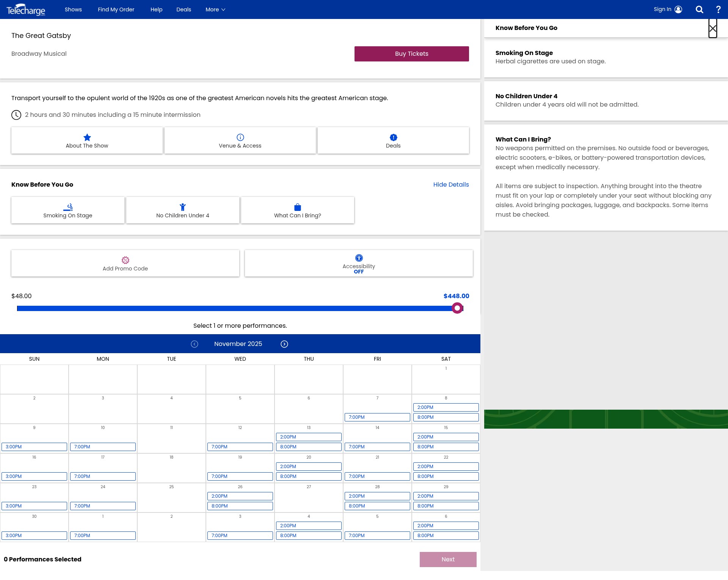728x580 pixels.
Task: Click Hide Details link
Action: 451,184
